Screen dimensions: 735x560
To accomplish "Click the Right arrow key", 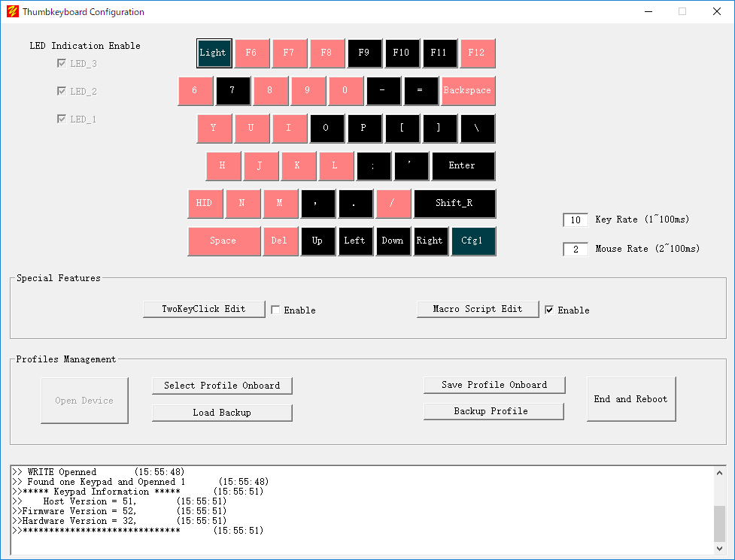I will 431,241.
